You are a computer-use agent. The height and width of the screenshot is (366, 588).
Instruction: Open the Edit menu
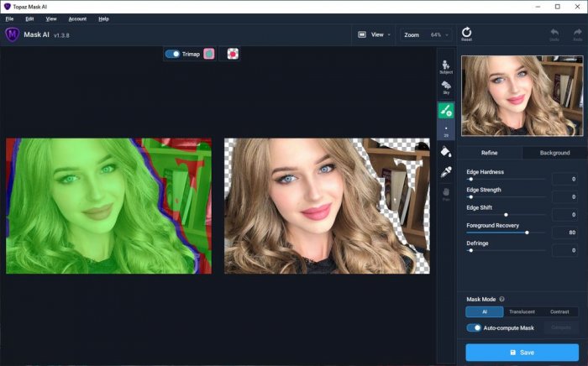click(31, 18)
